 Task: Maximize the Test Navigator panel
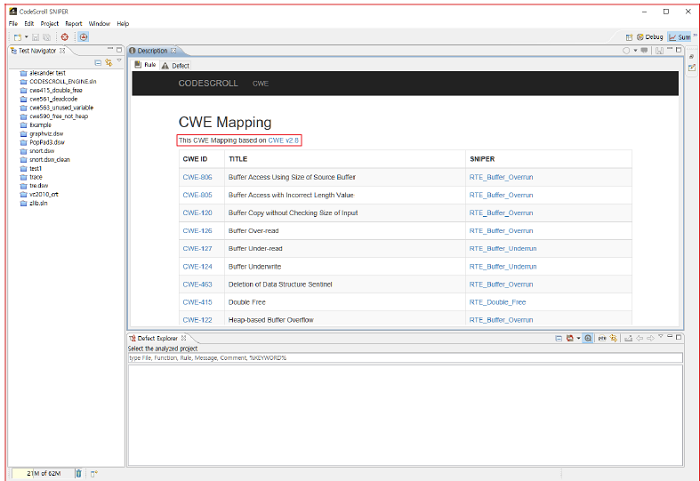[119, 50]
